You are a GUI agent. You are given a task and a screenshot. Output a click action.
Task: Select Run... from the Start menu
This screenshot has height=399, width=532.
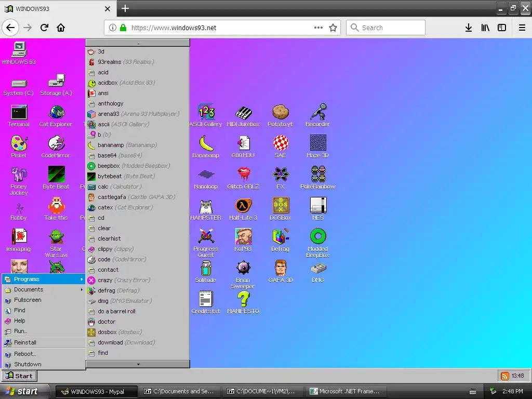click(x=44, y=331)
